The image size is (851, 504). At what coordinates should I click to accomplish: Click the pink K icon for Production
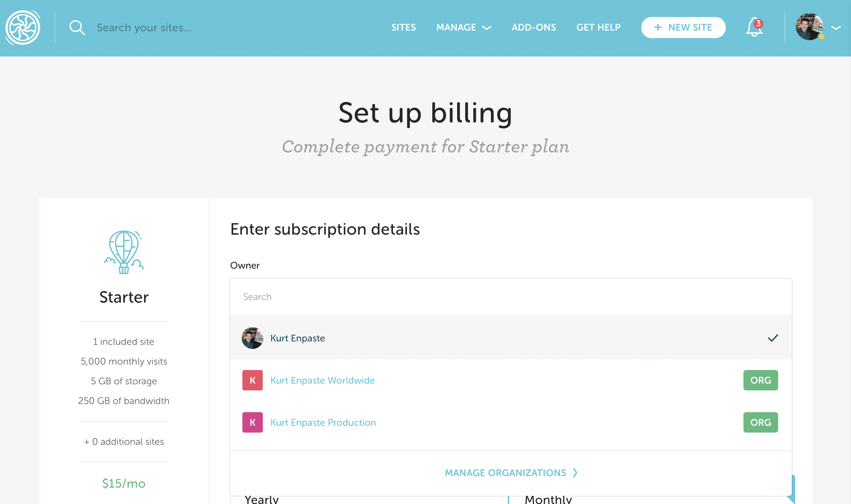tap(252, 422)
